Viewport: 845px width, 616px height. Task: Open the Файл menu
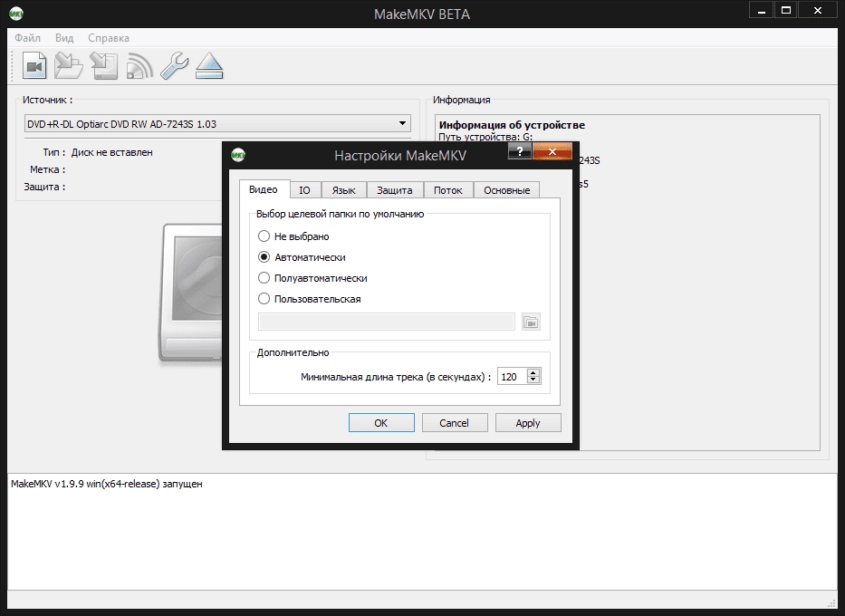tap(27, 38)
